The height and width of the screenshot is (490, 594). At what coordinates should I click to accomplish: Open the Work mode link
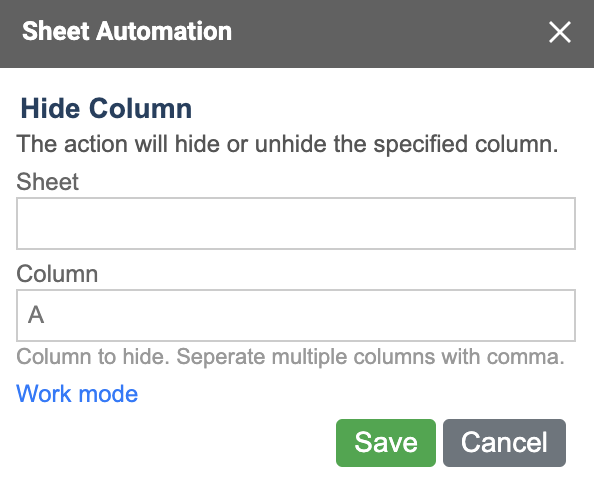(x=77, y=394)
